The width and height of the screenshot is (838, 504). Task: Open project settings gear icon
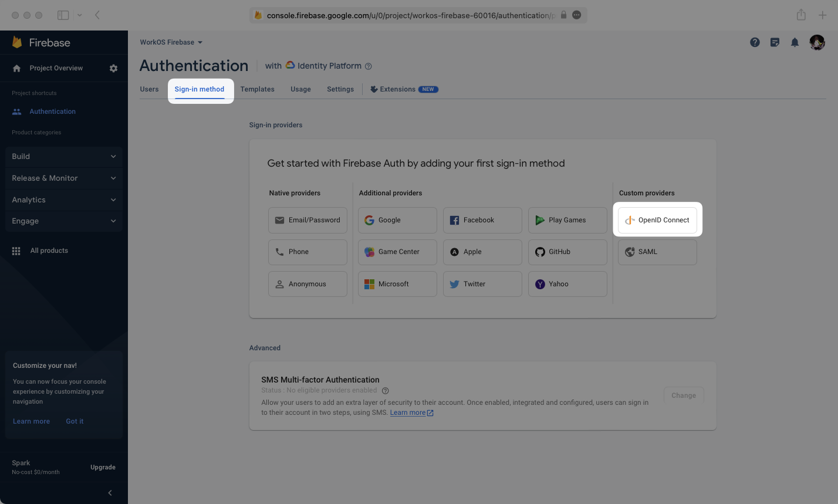[x=113, y=68]
